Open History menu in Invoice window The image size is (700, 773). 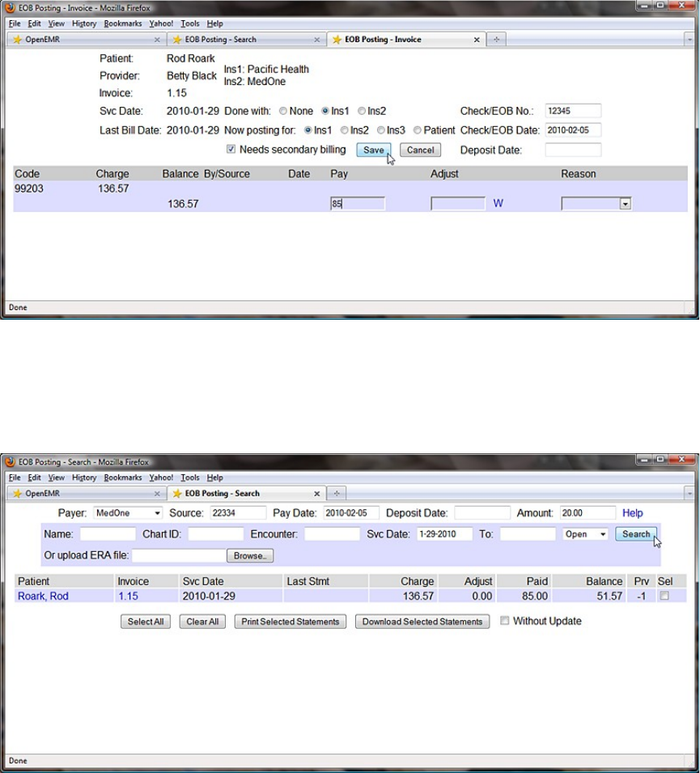click(84, 23)
